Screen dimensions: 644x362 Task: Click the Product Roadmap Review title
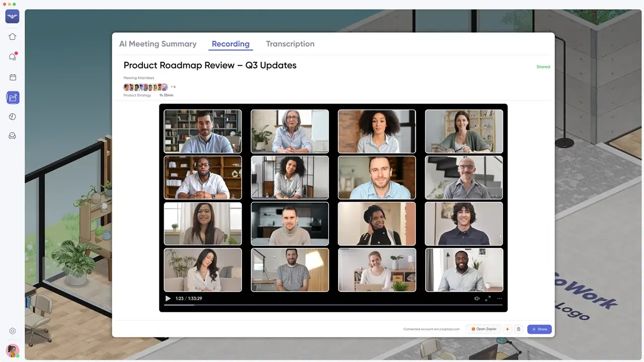[210, 65]
